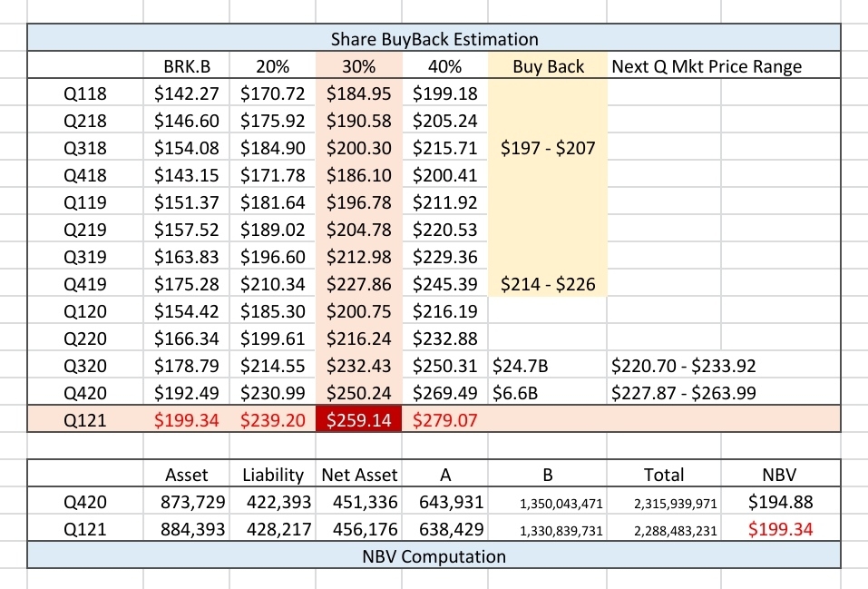Select the Net Asset column header
Screen dimensions: 868x589
point(357,474)
